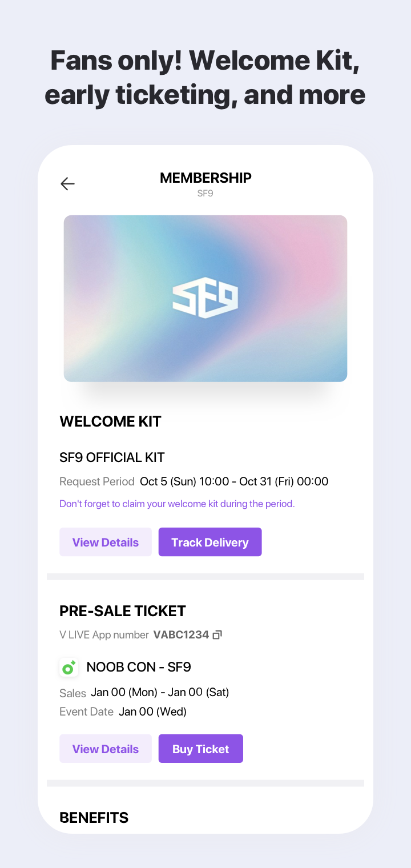This screenshot has width=411, height=868.
Task: Tap the Event Date Jan 00 (Wed)
Action: pyautogui.click(x=152, y=712)
